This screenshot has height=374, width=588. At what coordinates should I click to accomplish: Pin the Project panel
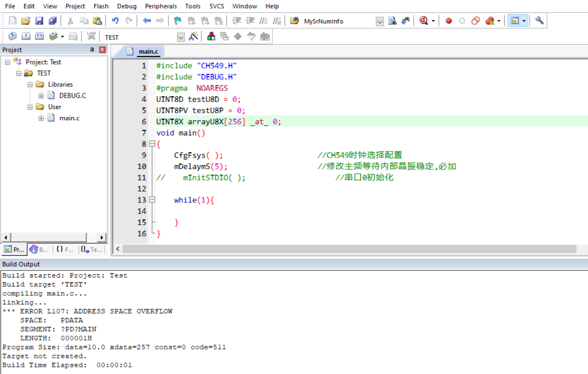pos(92,50)
